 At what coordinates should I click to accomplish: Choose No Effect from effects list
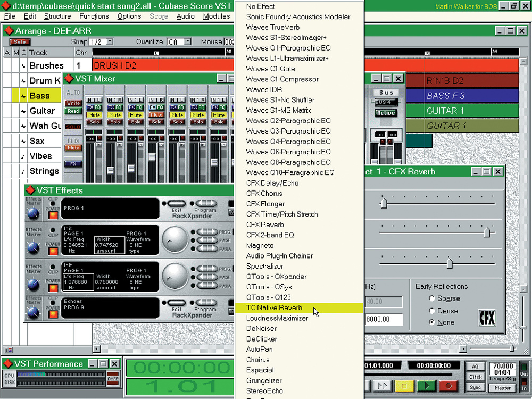(299, 6)
